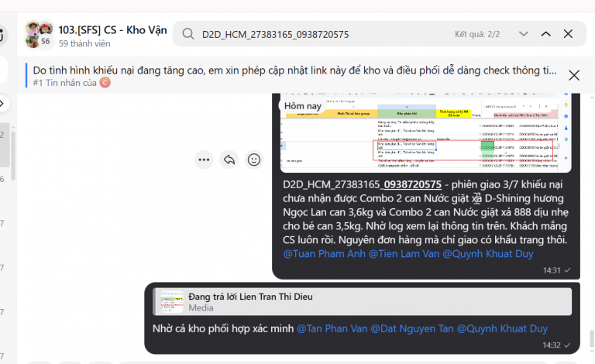This screenshot has height=364, width=595.
Task: Click the group title 103.[SFS] CS - Kho Vận
Action: click(x=112, y=30)
